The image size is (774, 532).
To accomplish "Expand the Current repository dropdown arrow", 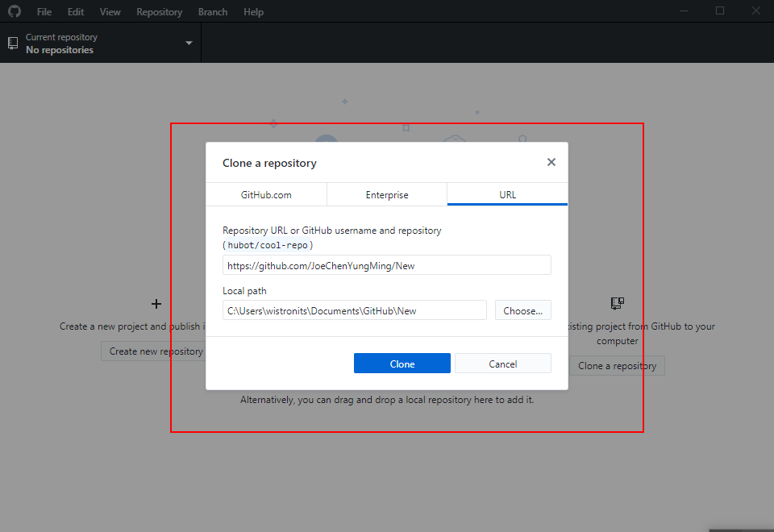I will coord(189,44).
